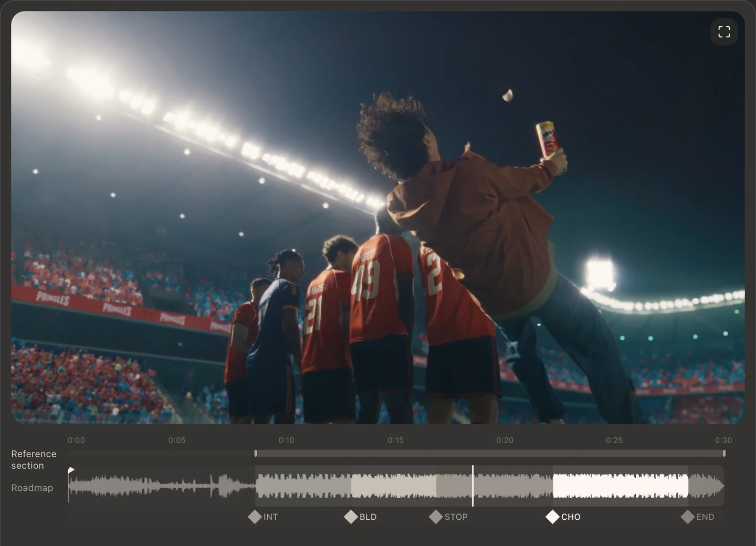Select the INT roadmap marker
The width and height of the screenshot is (756, 546).
263,517
